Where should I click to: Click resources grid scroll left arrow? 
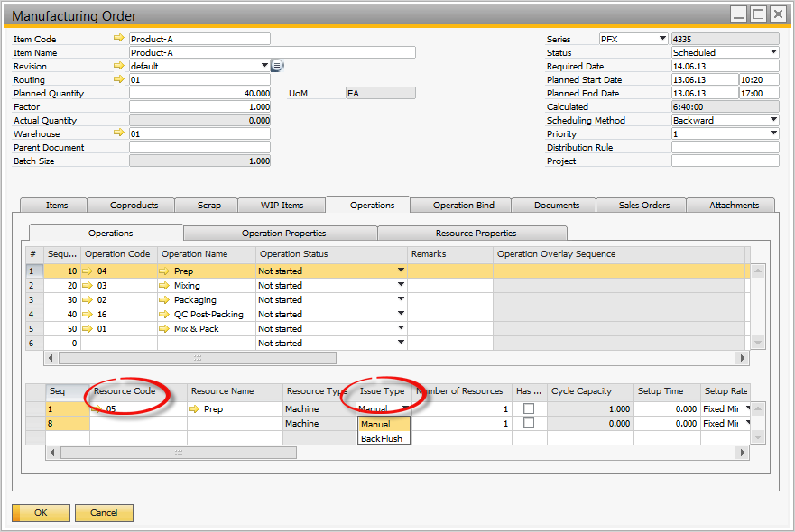[51, 453]
